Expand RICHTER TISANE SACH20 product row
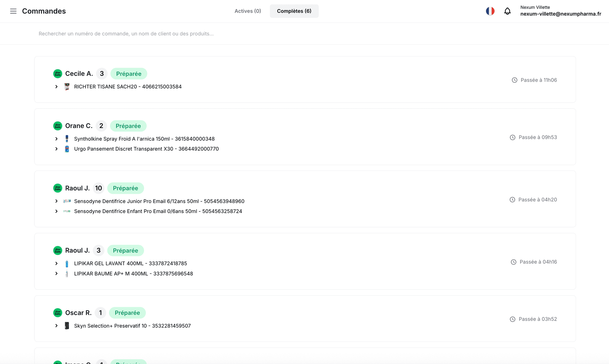Viewport: 609px width, 364px height. click(56, 87)
